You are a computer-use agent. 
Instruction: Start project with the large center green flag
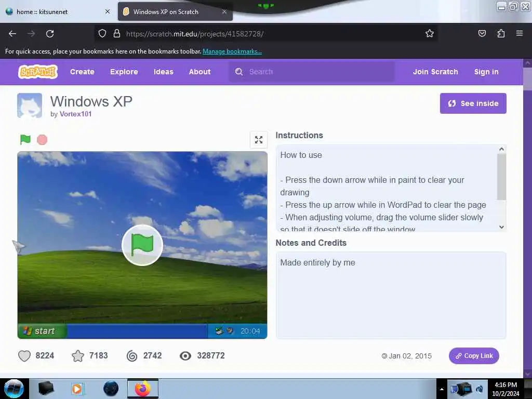pos(142,245)
